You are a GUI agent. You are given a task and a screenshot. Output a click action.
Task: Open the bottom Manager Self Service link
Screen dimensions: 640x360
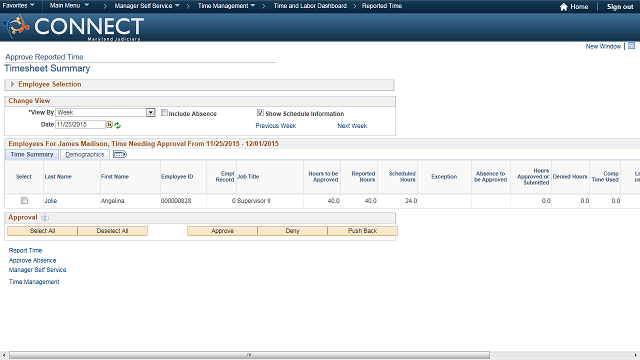(38, 269)
